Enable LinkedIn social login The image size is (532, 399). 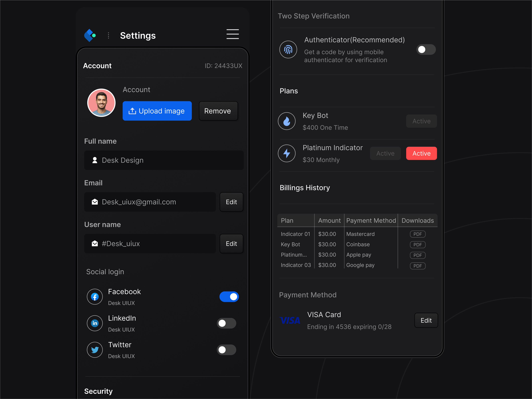coord(226,323)
